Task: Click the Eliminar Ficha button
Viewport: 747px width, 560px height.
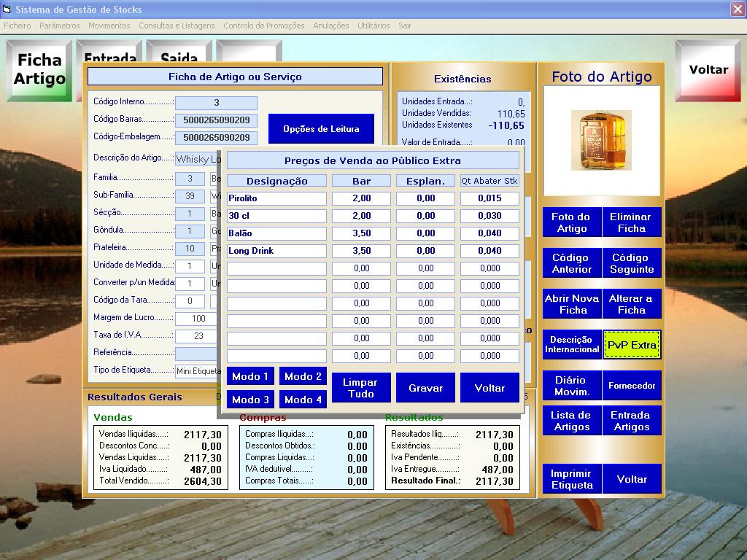Action: click(631, 222)
